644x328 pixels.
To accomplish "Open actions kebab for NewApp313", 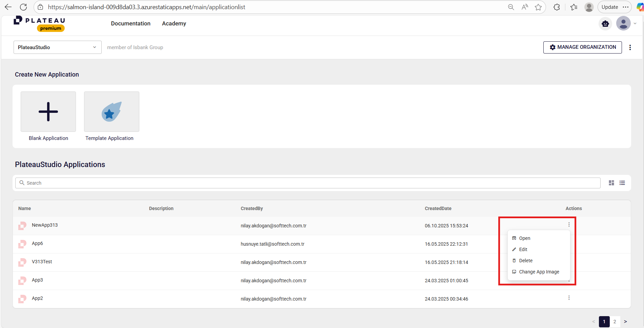I will [x=569, y=225].
